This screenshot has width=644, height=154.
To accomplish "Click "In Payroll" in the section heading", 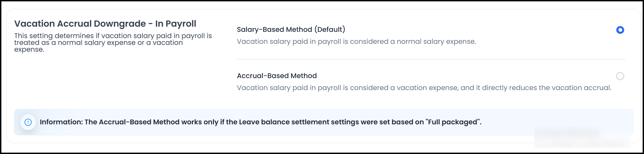I will [176, 24].
